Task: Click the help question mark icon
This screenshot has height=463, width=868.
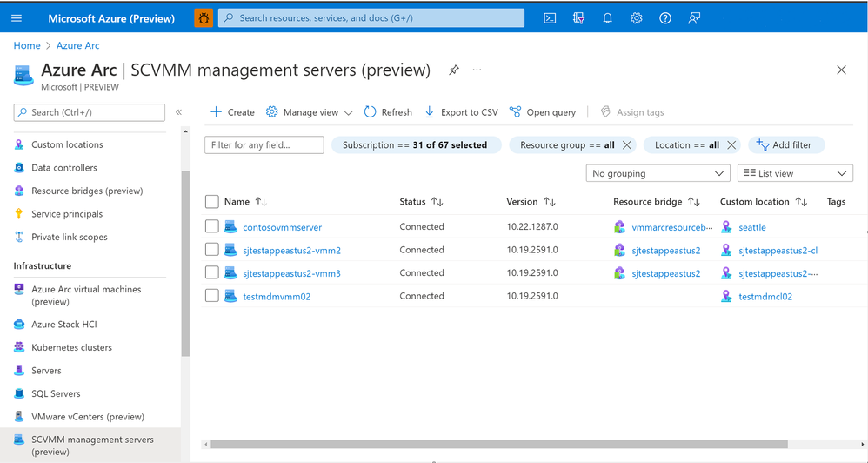Action: (x=665, y=18)
